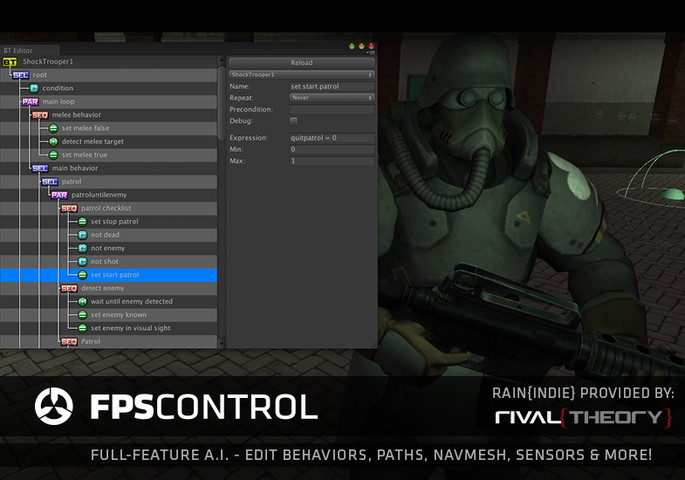Screen dimensions: 685x480
Task: Select the not shot label
Action: [104, 262]
